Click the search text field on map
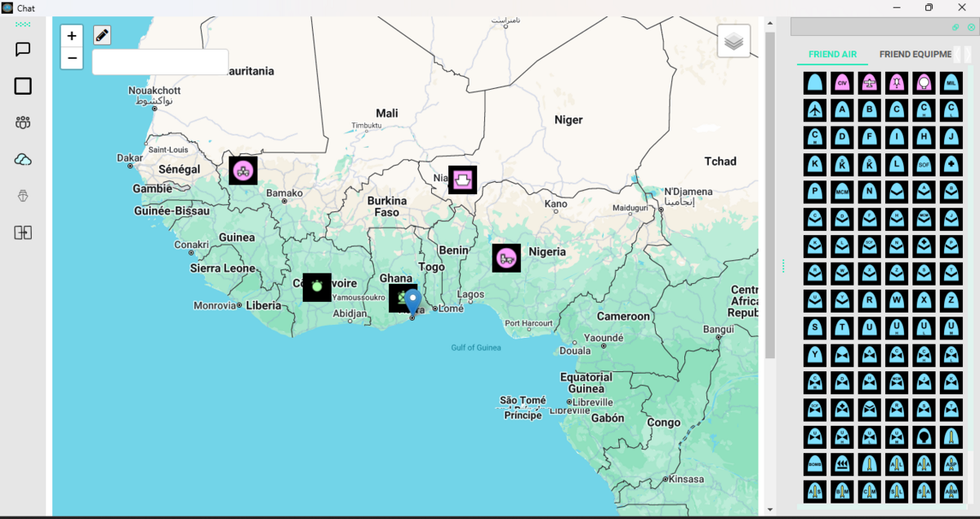 [x=160, y=62]
